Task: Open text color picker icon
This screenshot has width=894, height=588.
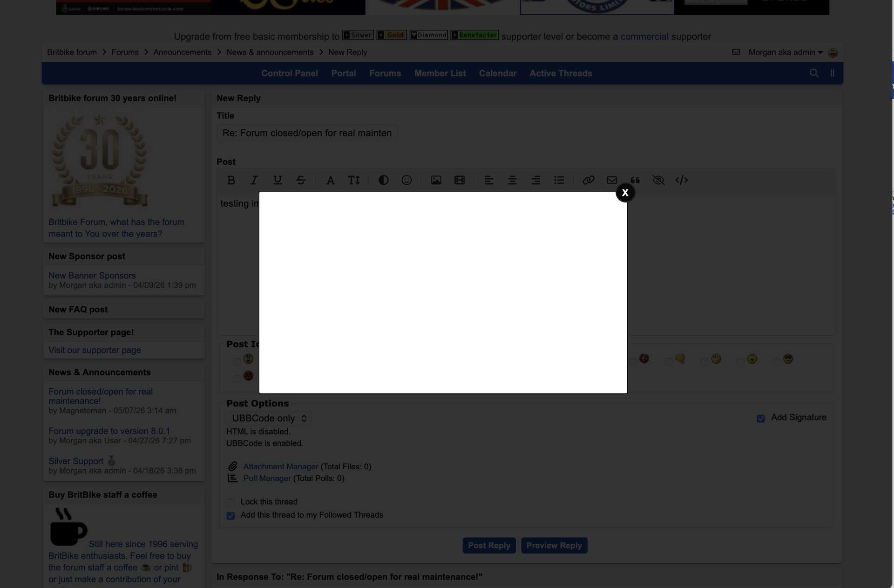Action: [x=383, y=180]
